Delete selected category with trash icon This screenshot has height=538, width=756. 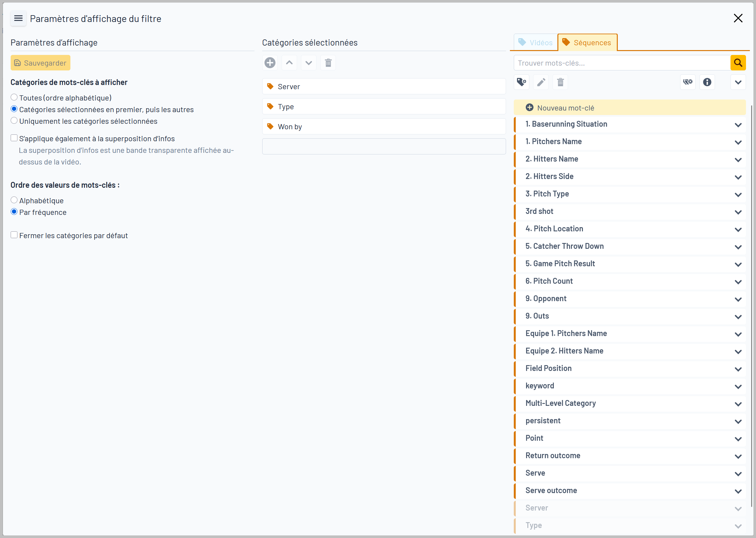328,63
